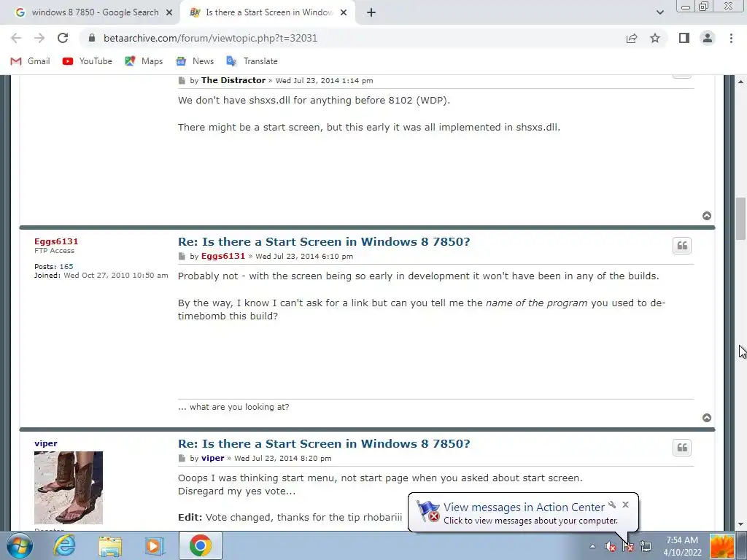Viewport: 747px width, 560px height.
Task: Open Eggs6131 author link in byline
Action: pyautogui.click(x=223, y=256)
